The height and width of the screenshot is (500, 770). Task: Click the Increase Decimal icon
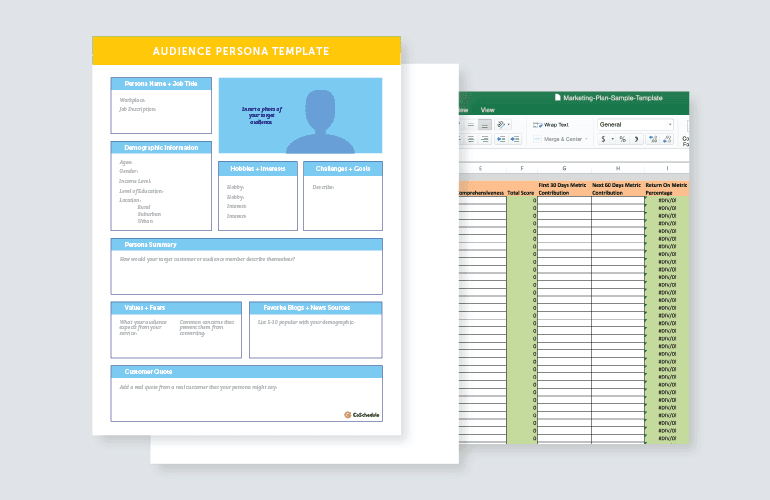[653, 139]
